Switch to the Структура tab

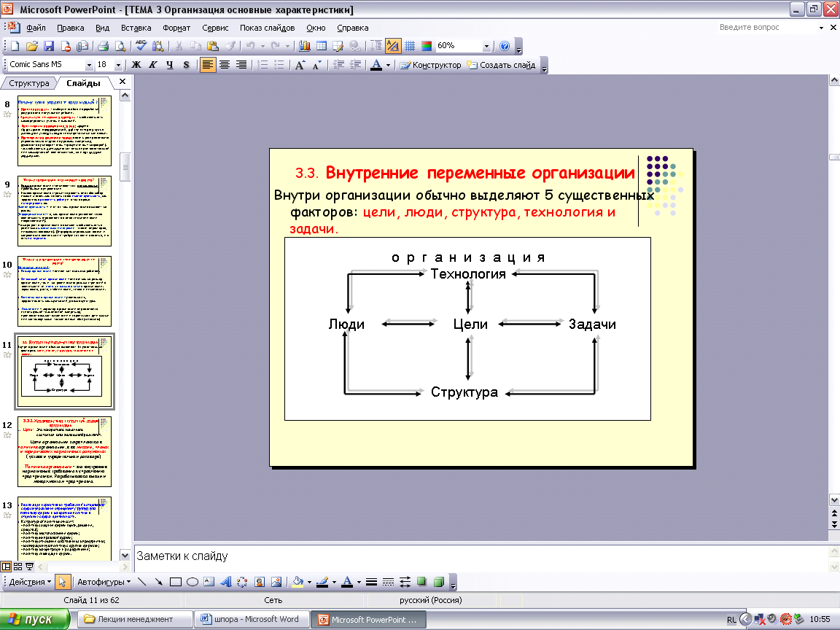29,83
